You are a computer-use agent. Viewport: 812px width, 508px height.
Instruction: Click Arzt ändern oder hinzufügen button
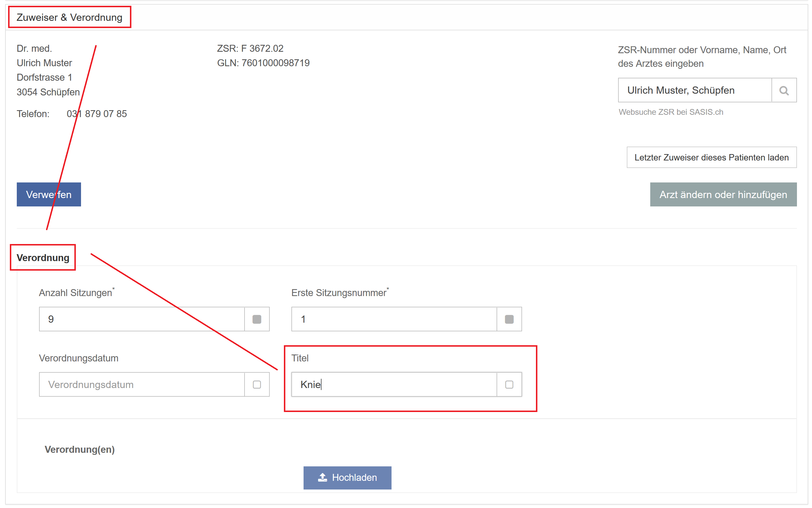723,194
